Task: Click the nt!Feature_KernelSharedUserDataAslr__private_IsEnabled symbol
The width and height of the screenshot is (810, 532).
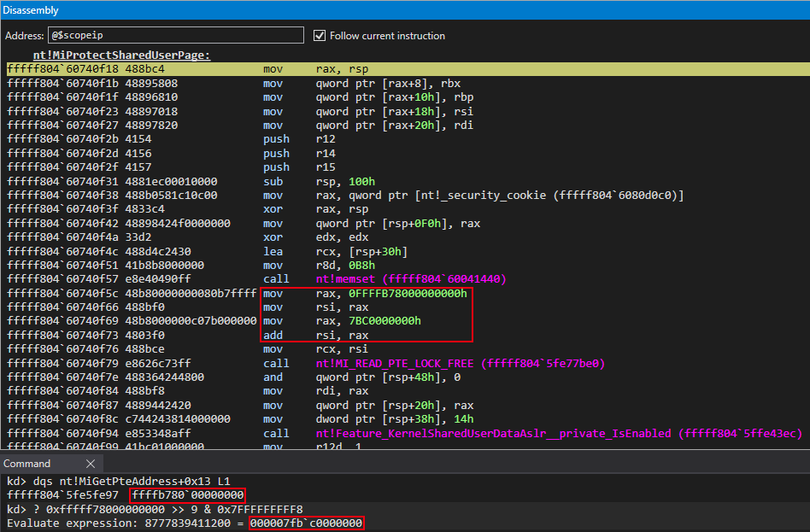Action: (x=493, y=433)
